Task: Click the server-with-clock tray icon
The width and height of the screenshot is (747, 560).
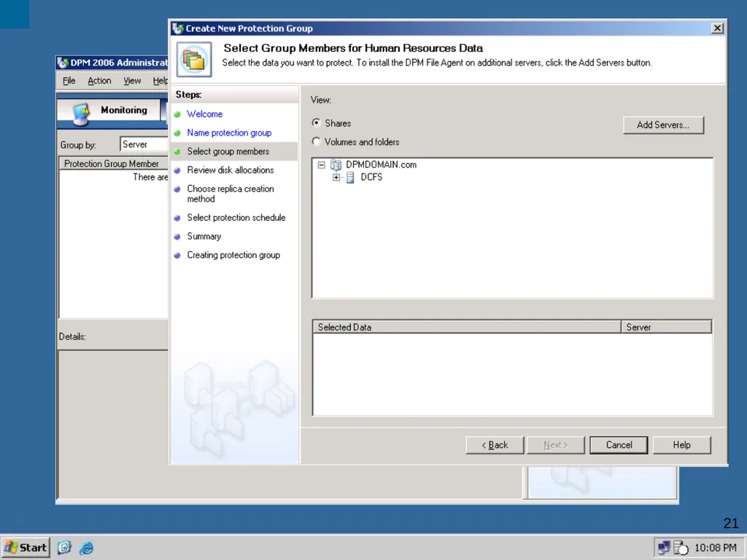Action: pyautogui.click(x=681, y=548)
